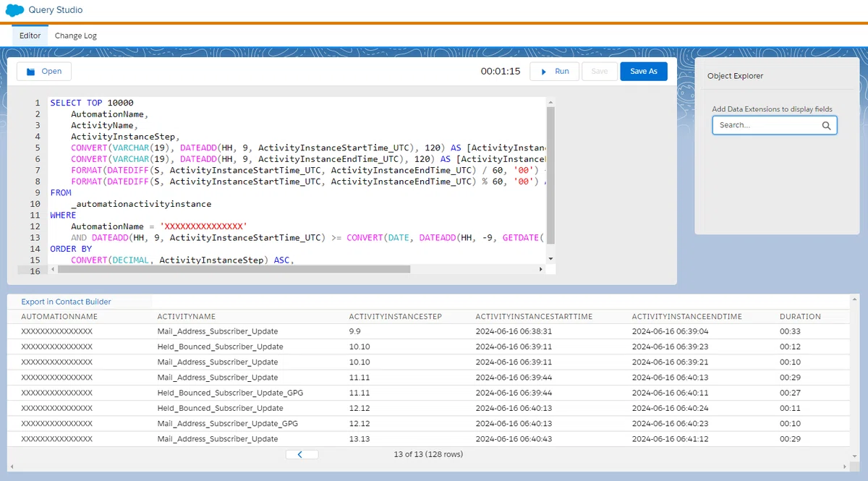Open a saved query with Open button

tap(44, 72)
